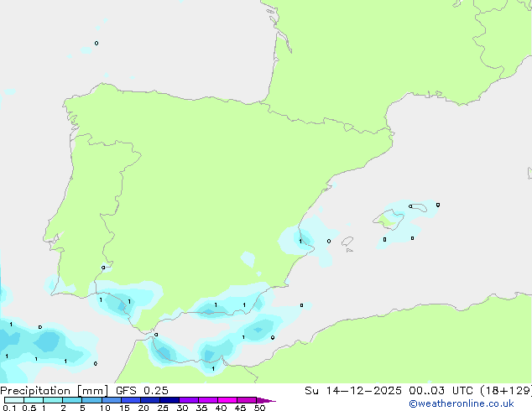Click the Ibiza island outline on the map
The height and width of the screenshot is (411, 532).
coord(347,242)
